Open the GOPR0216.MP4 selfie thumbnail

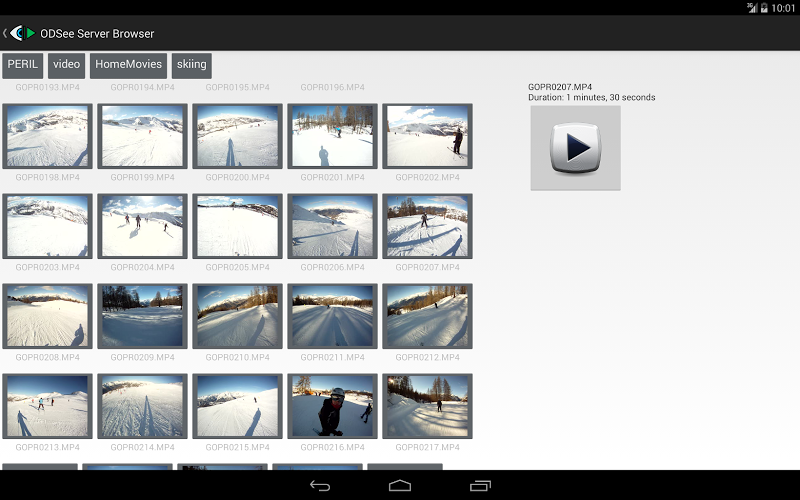332,406
